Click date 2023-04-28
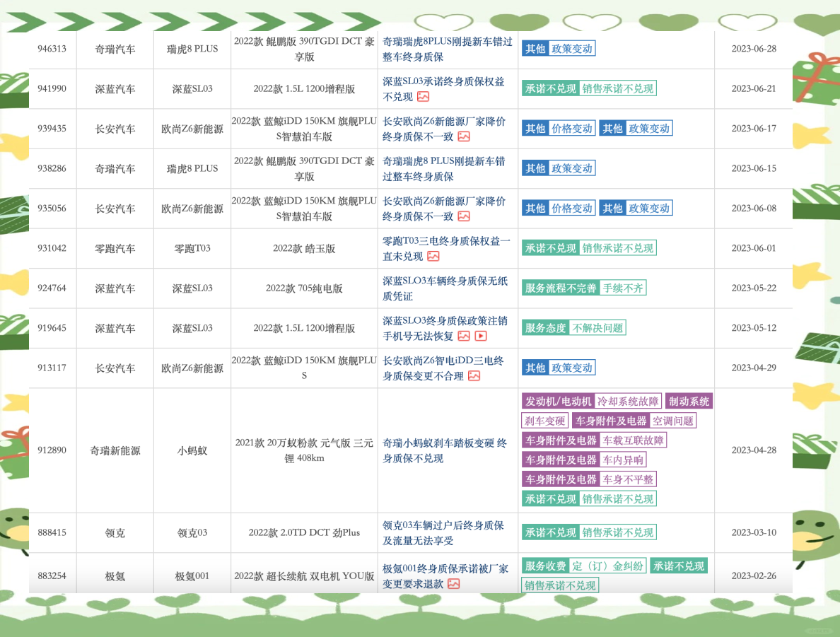Image resolution: width=840 pixels, height=637 pixels. click(754, 450)
